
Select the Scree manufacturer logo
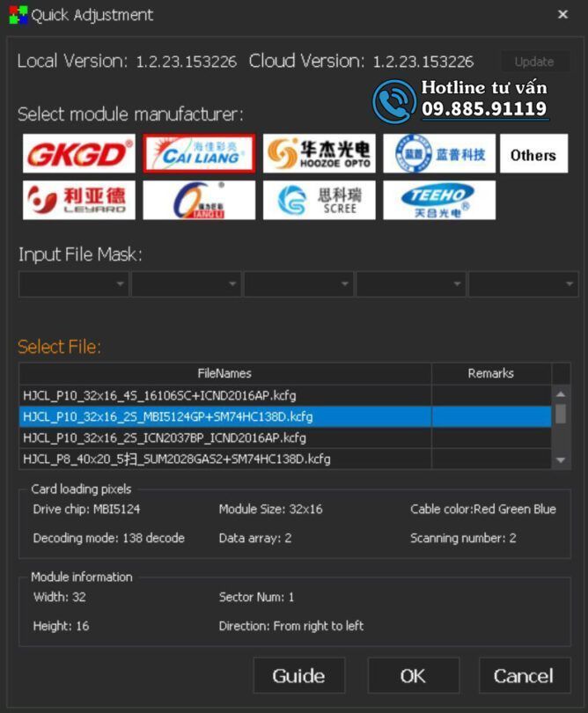(x=319, y=200)
